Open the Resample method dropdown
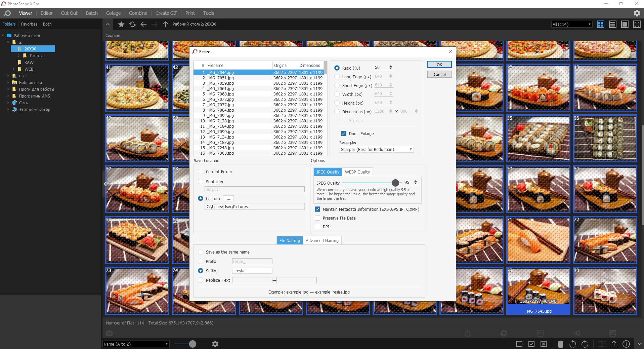Viewport: 644px width, 349px height. coord(376,149)
